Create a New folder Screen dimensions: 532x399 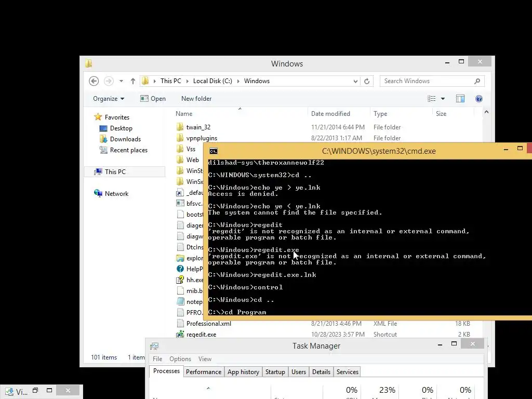point(196,99)
